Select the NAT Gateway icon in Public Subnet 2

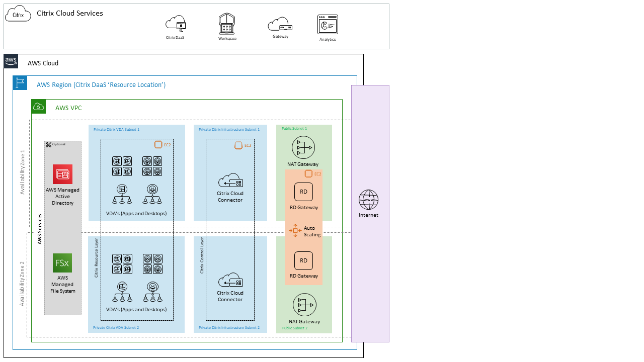[x=304, y=305]
